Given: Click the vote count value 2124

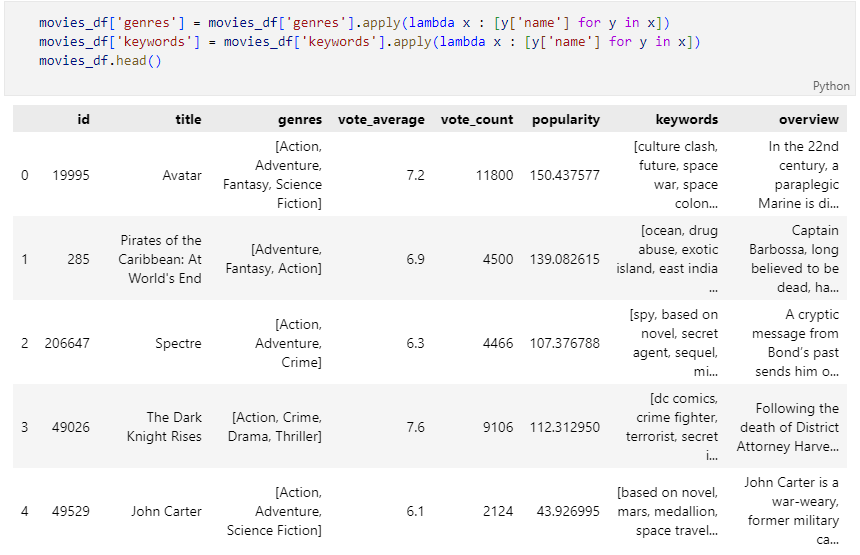Looking at the screenshot, I should 498,511.
